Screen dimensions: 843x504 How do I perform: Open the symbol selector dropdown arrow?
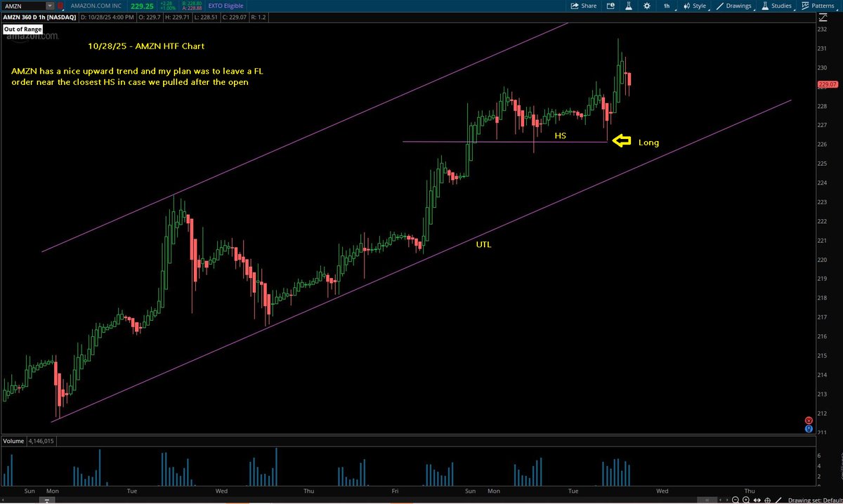[49, 6]
